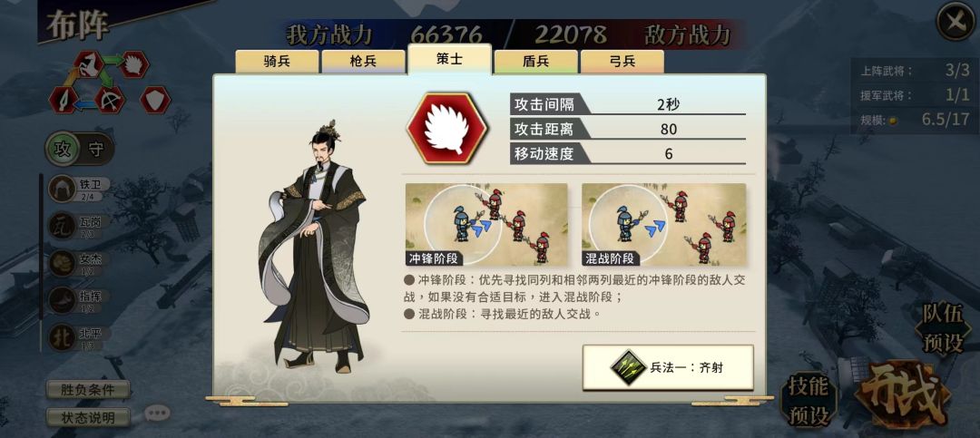Click the spear troop hexagon icon
This screenshot has height=438, width=980.
tap(64, 100)
